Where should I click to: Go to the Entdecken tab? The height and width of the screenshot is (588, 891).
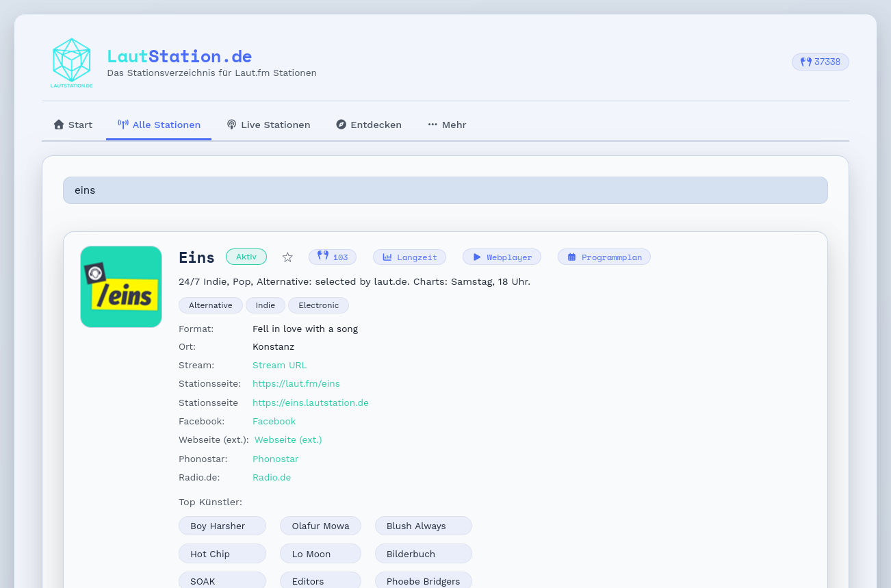(x=369, y=125)
